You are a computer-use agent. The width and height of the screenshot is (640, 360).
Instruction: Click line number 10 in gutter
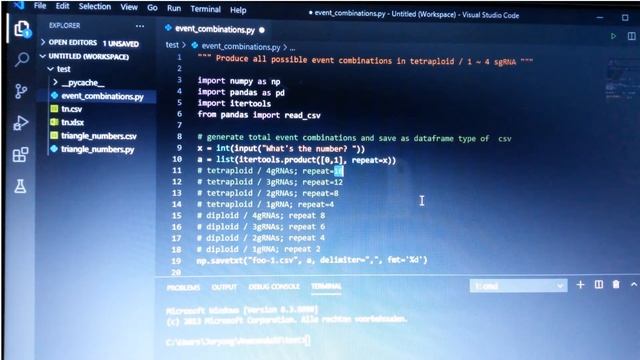(x=177, y=159)
